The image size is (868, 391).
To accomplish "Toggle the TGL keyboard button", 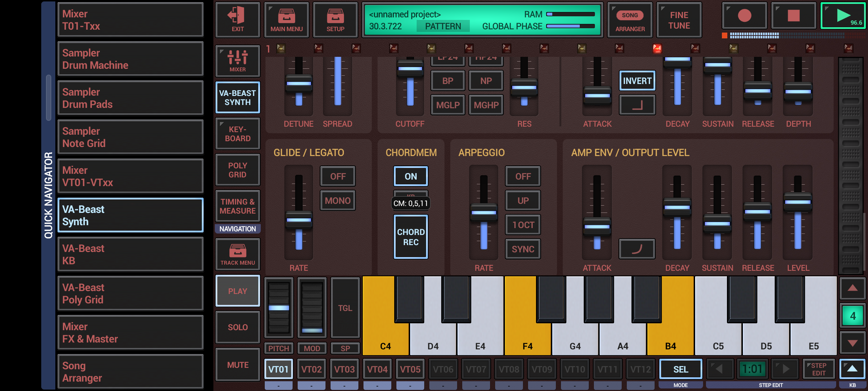I will pyautogui.click(x=345, y=308).
